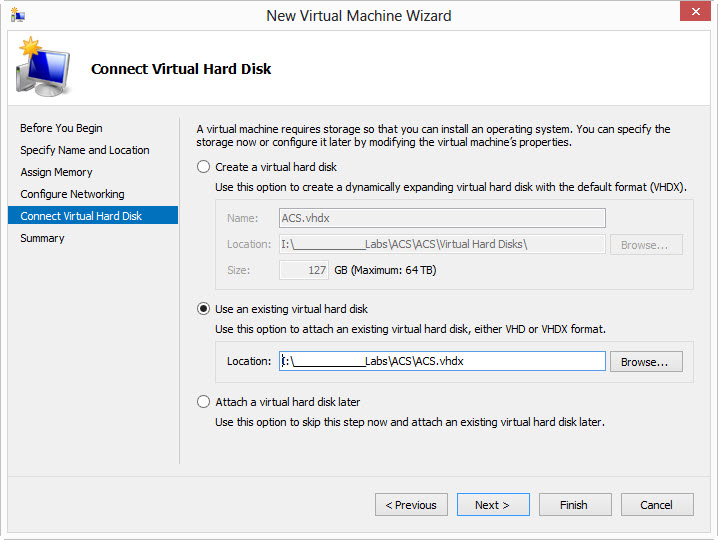This screenshot has width=718, height=540.
Task: Select 'Use an existing virtual hard disk'
Action: pyautogui.click(x=204, y=309)
